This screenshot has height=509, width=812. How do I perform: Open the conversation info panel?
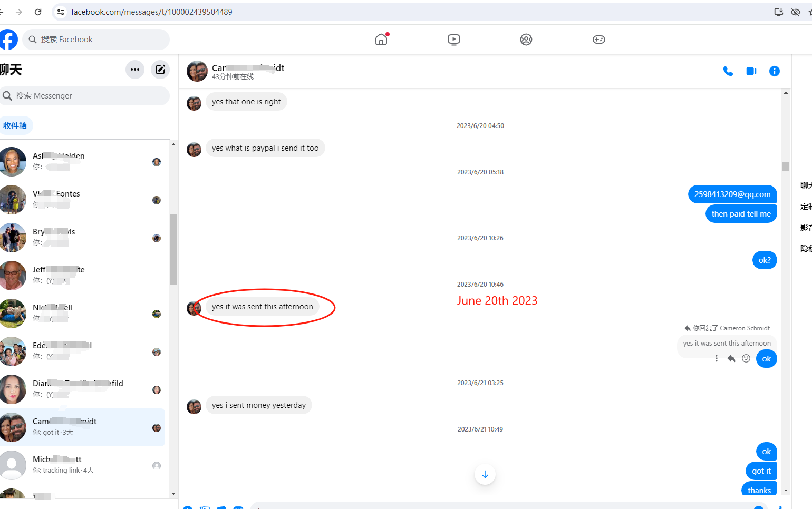(774, 71)
